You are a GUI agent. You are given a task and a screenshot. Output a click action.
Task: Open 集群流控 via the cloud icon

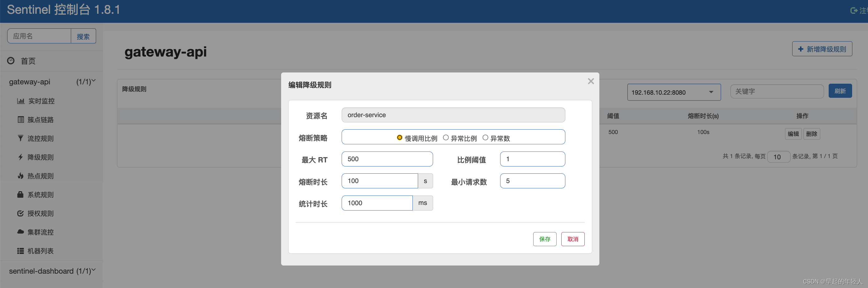pos(20,232)
